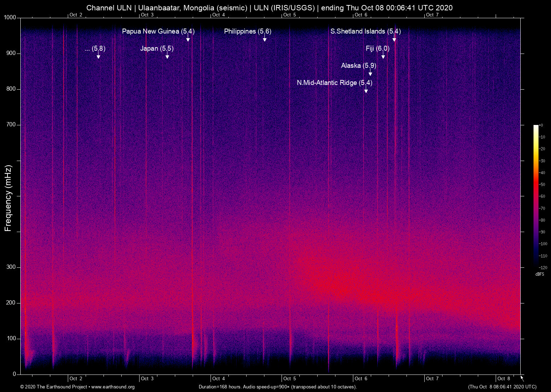Click the 1000 frequency tick label
The width and height of the screenshot is (551, 392).
click(x=10, y=17)
